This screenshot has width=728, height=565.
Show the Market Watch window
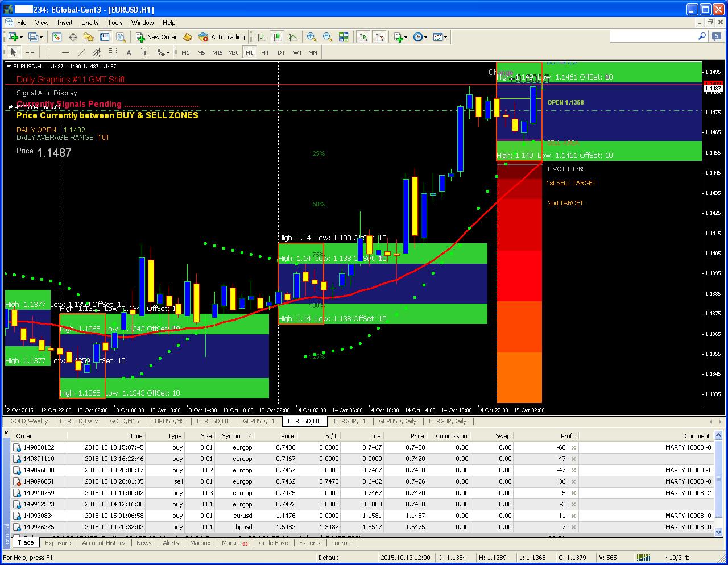57,37
